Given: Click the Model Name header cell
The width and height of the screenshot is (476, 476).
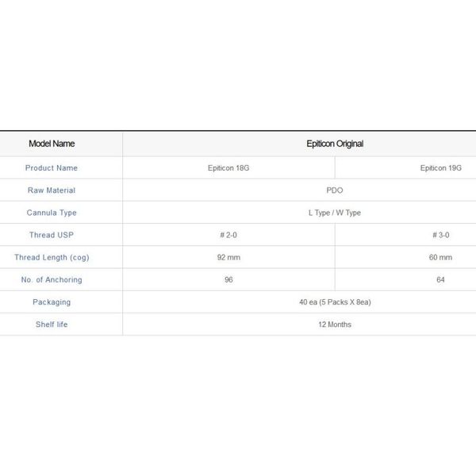Looking at the screenshot, I should click(52, 144).
